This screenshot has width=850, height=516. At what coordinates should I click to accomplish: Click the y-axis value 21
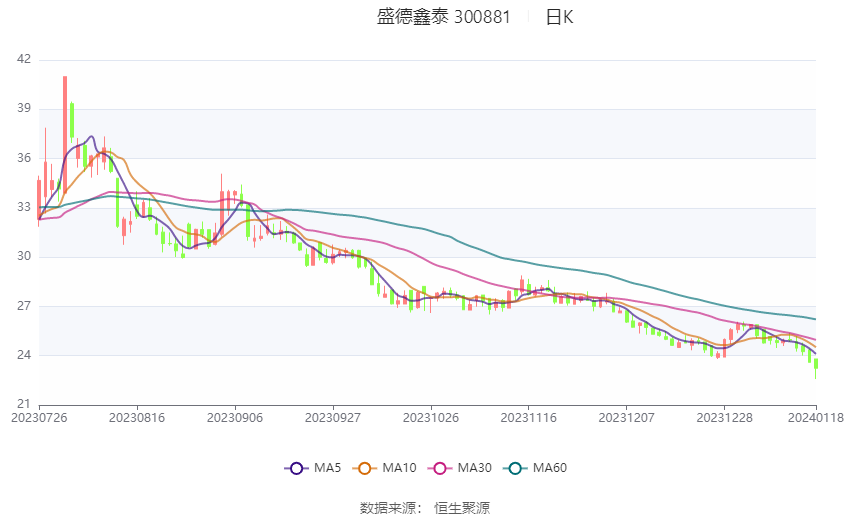24,404
